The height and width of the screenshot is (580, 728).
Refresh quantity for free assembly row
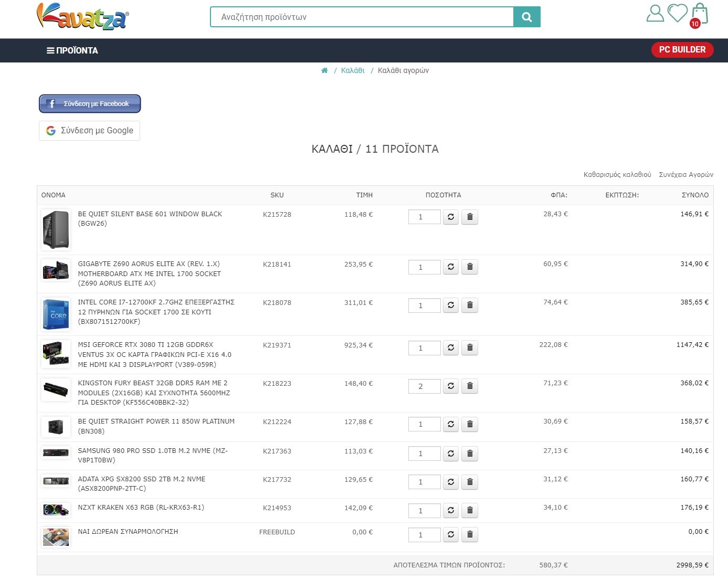(451, 535)
